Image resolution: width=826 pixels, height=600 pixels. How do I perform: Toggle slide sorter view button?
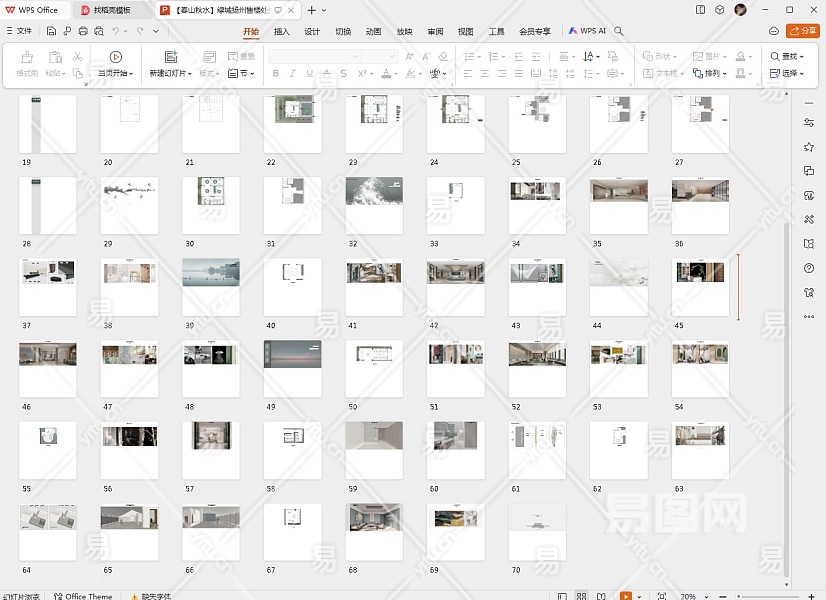pyautogui.click(x=581, y=596)
